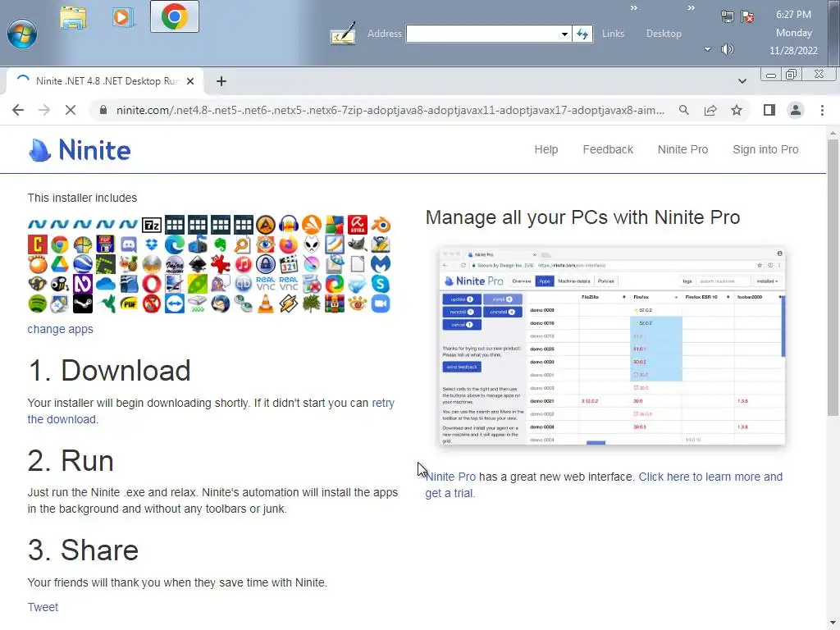
Task: Expand the taskbar Address dropdown
Action: pyautogui.click(x=564, y=34)
